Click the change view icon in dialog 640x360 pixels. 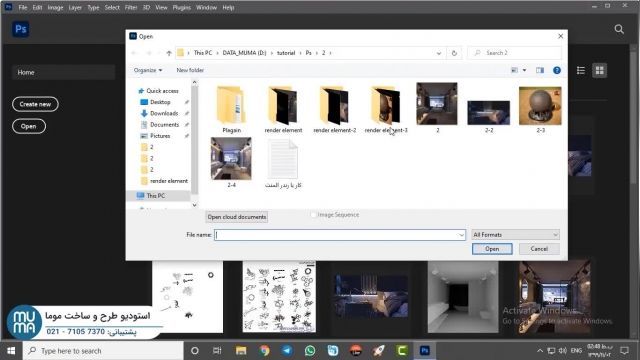514,70
